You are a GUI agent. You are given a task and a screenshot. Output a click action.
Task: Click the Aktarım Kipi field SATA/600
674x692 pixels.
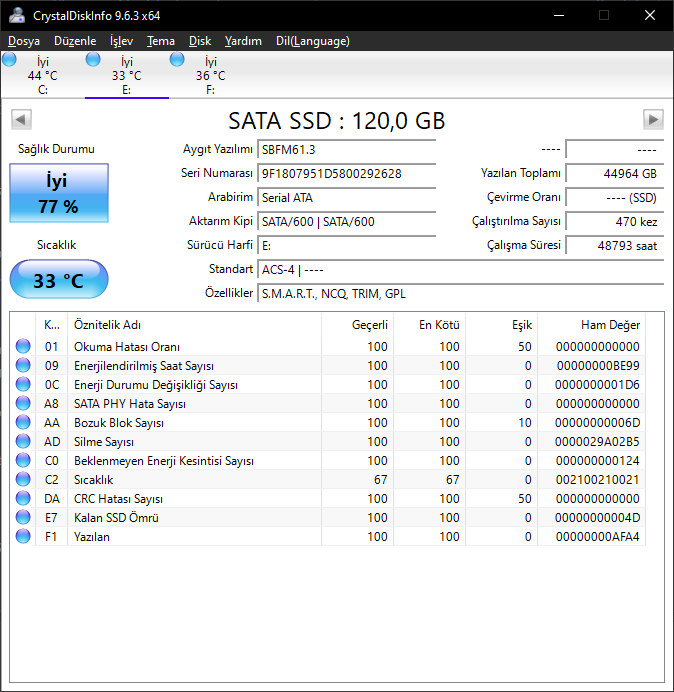coord(346,221)
